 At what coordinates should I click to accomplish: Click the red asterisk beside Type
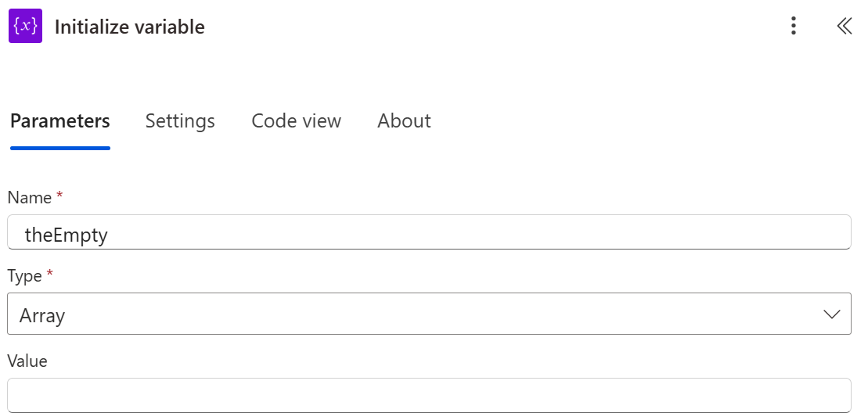point(51,274)
